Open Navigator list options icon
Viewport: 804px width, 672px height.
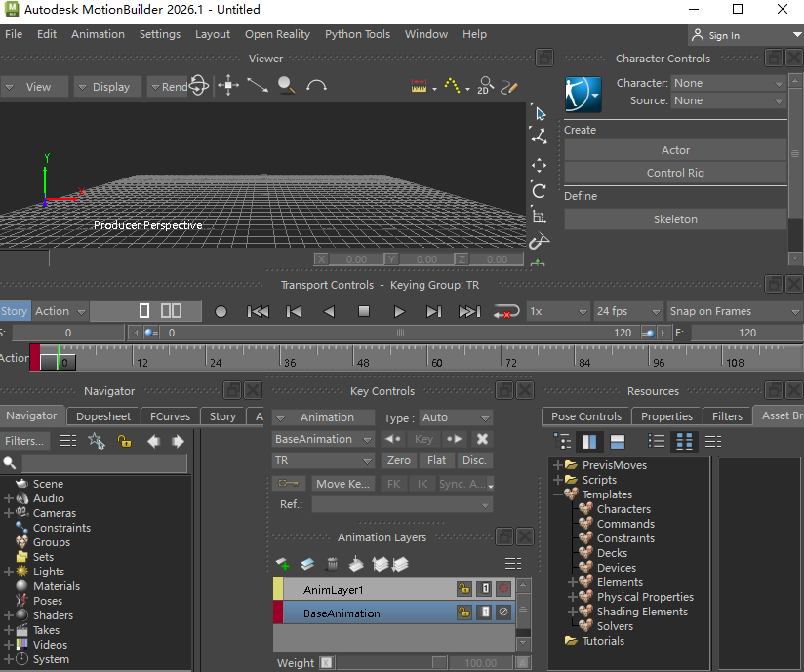click(x=68, y=441)
